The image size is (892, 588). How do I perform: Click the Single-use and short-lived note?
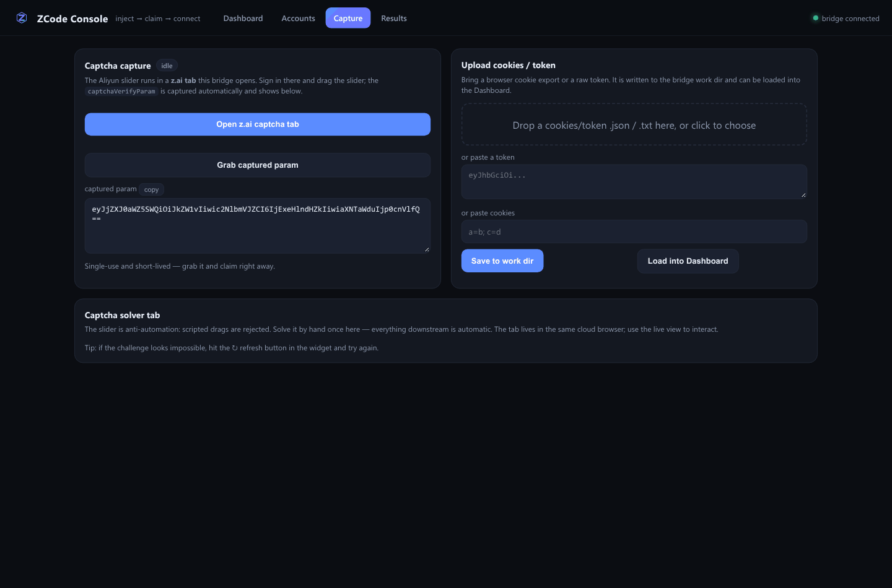tap(180, 266)
